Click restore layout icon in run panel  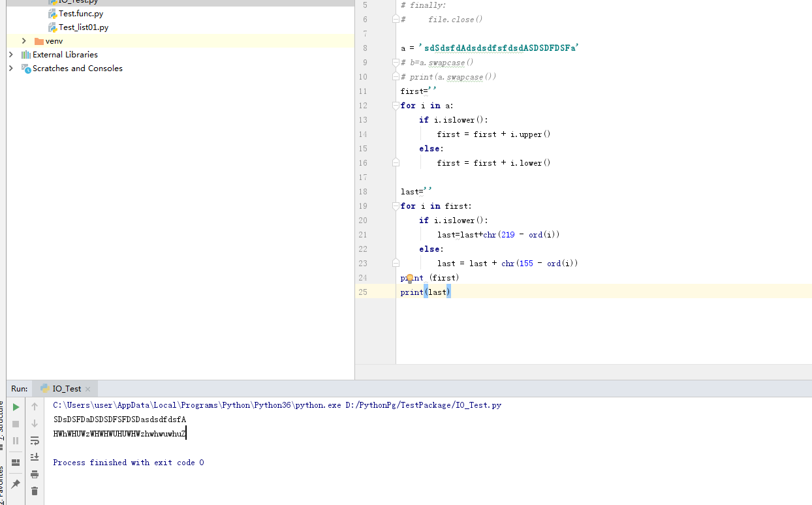click(x=16, y=463)
